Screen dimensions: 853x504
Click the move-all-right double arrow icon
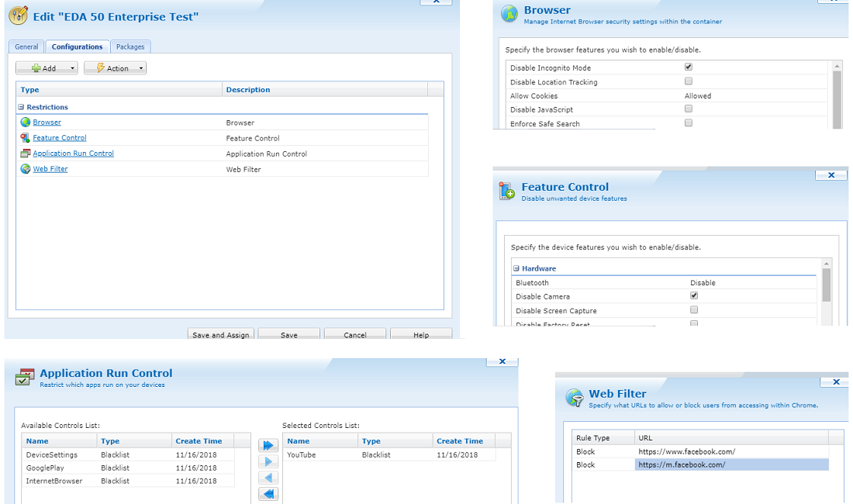[x=268, y=446]
